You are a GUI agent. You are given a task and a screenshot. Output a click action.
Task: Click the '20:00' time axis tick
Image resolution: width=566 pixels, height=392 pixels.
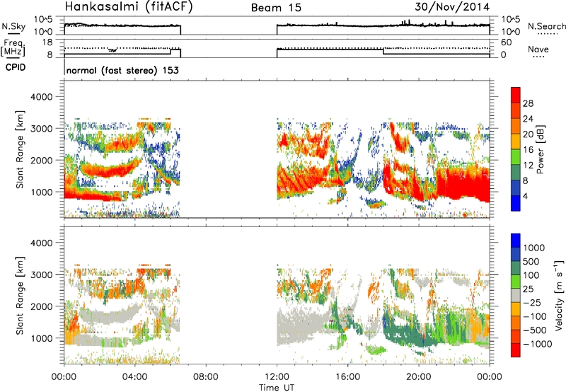pos(419,377)
